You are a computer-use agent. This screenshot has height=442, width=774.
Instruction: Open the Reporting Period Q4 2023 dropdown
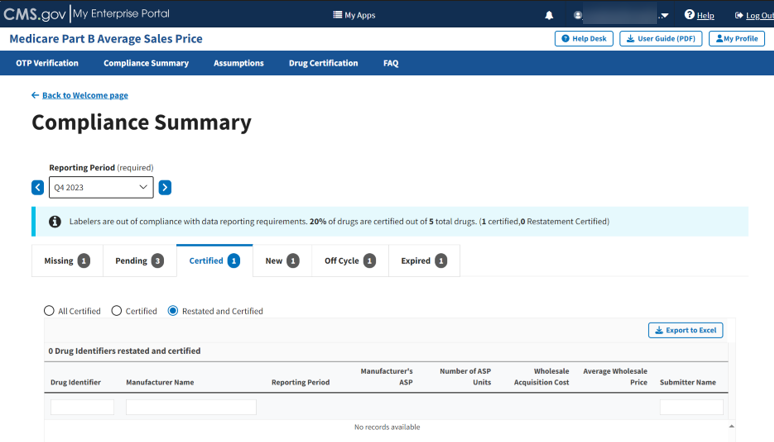coord(101,188)
